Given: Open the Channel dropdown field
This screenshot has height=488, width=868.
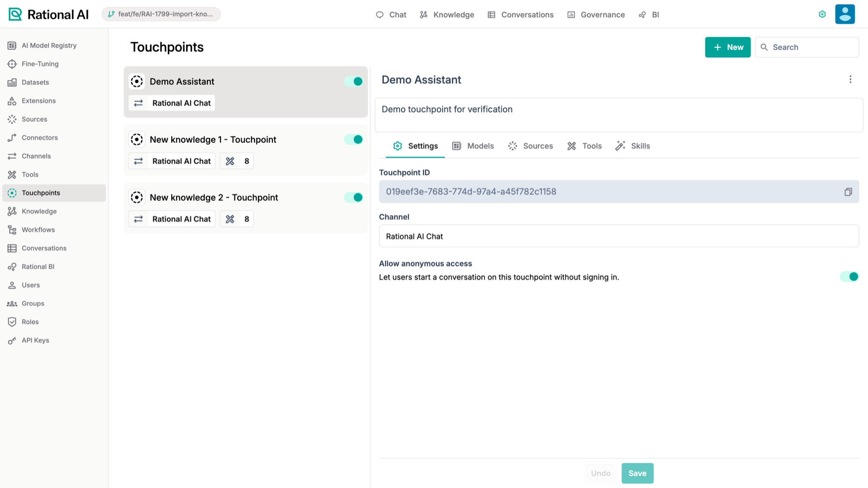Looking at the screenshot, I should pyautogui.click(x=619, y=236).
